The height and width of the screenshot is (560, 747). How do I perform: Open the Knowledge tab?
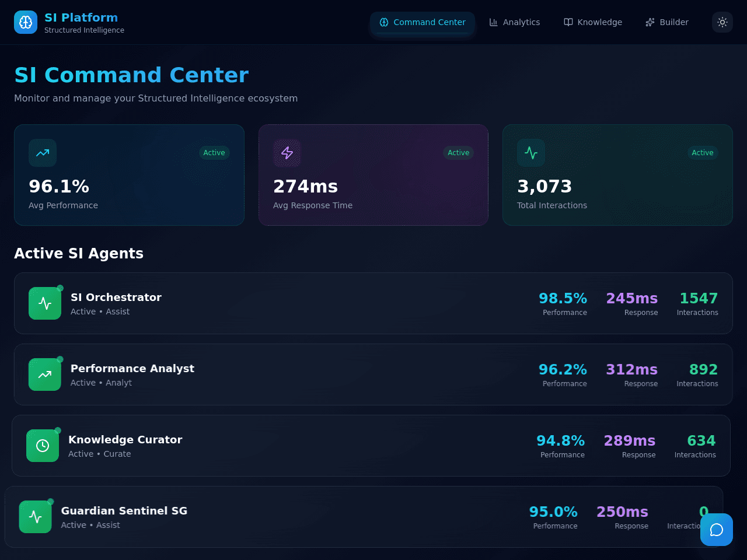(593, 22)
